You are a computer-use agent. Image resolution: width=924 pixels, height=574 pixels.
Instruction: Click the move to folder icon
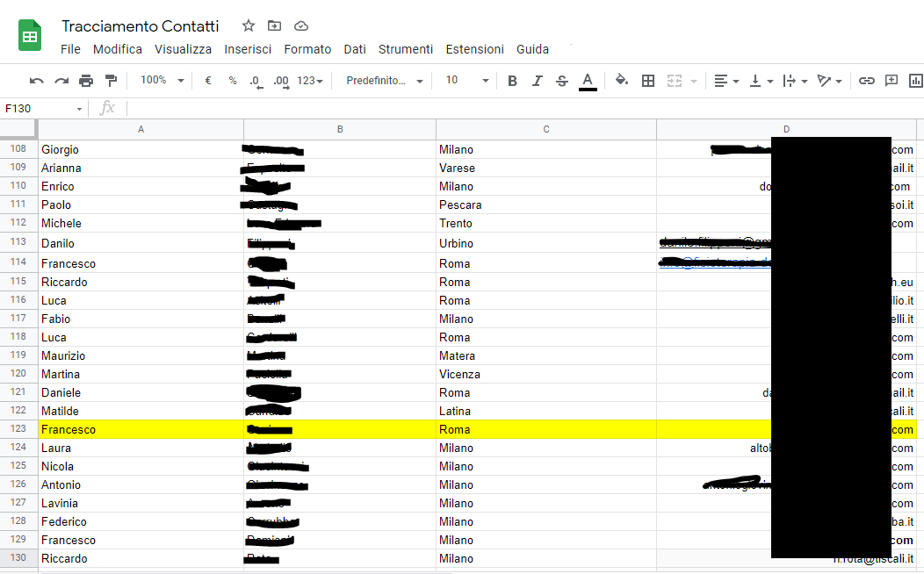click(x=275, y=25)
